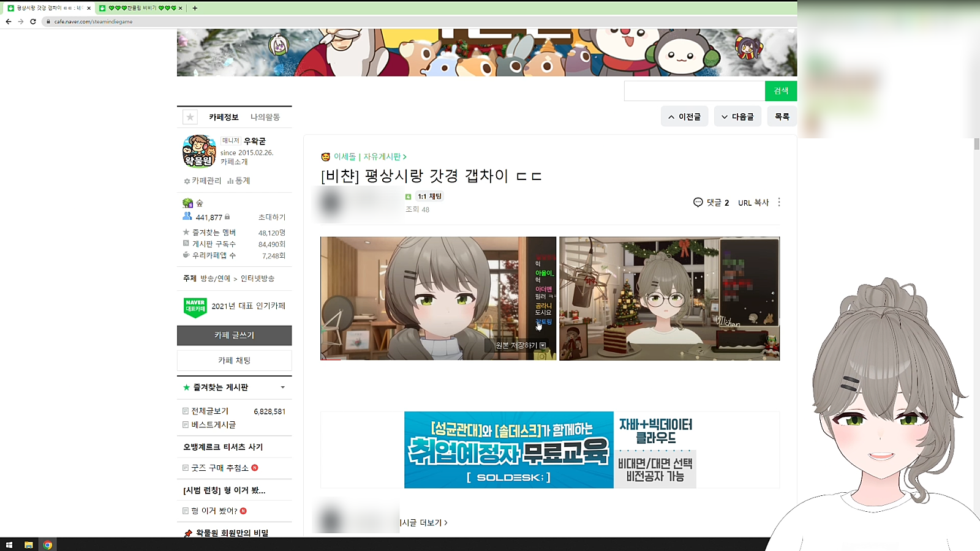Switch to the second browser tab
This screenshot has height=551, width=980.
tap(141, 8)
